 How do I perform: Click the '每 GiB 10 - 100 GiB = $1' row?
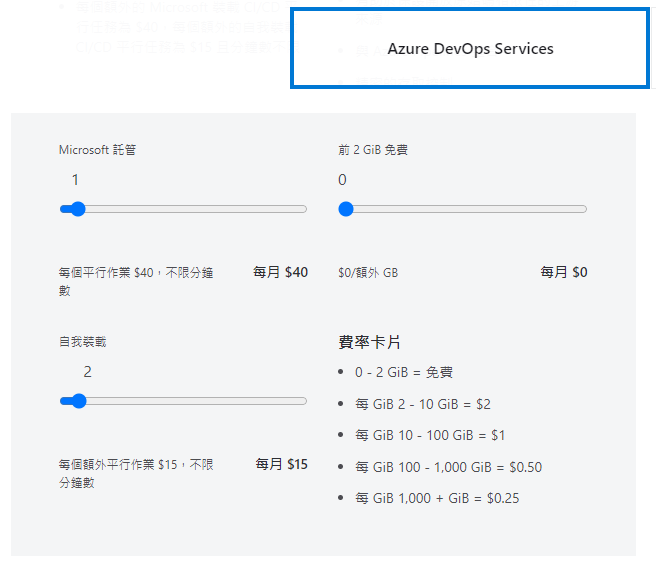(x=430, y=436)
